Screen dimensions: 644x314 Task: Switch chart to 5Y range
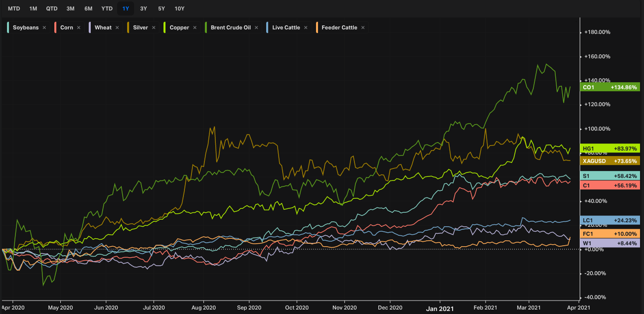pyautogui.click(x=161, y=8)
